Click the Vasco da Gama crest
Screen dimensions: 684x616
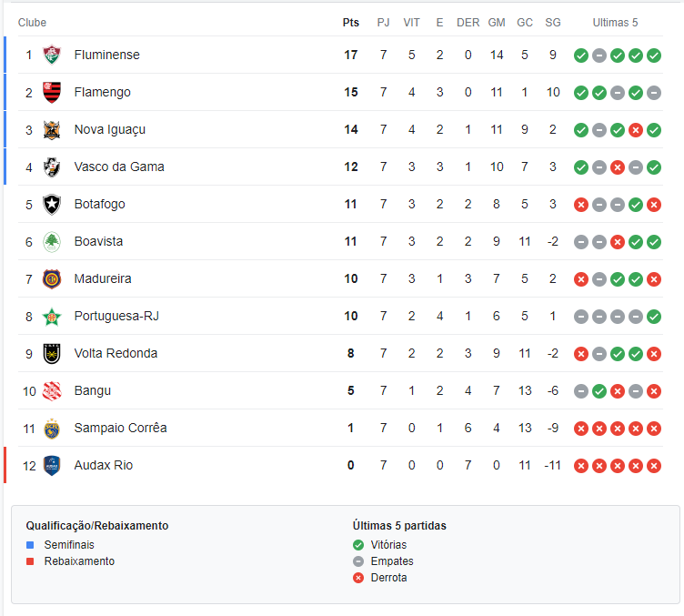pyautogui.click(x=52, y=167)
